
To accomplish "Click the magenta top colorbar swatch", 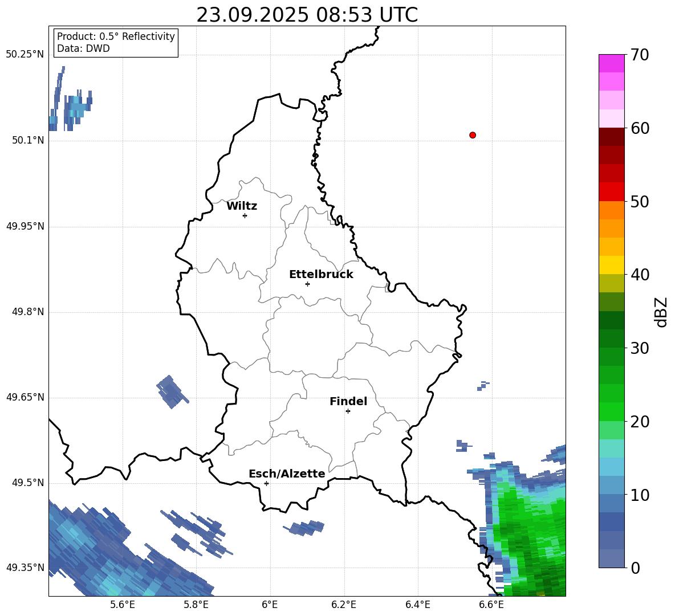I will click(611, 63).
